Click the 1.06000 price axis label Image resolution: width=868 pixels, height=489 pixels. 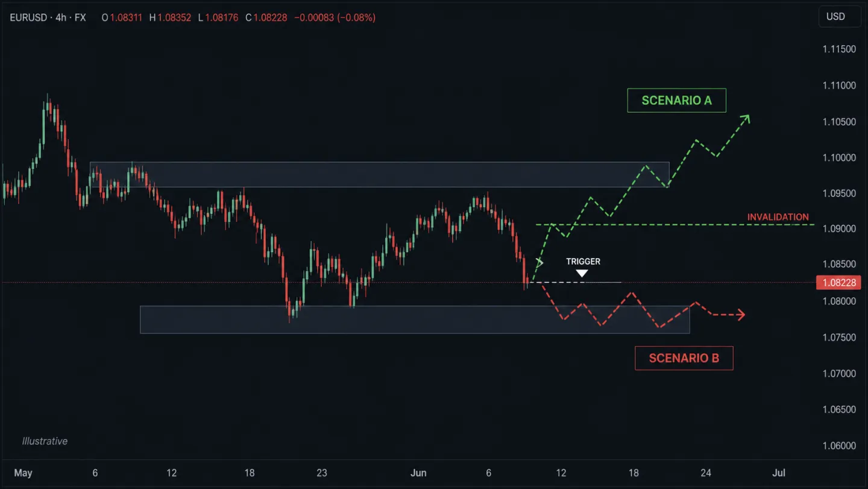[x=839, y=446]
